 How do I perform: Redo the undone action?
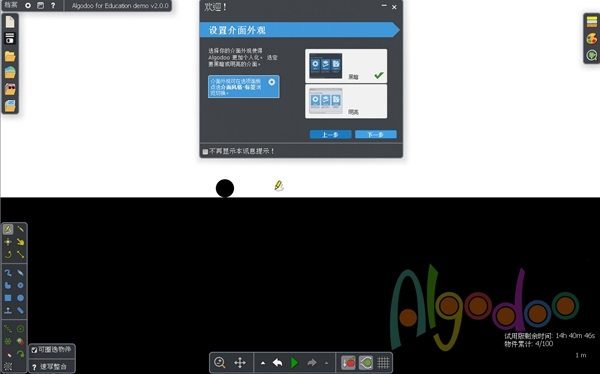click(x=312, y=362)
